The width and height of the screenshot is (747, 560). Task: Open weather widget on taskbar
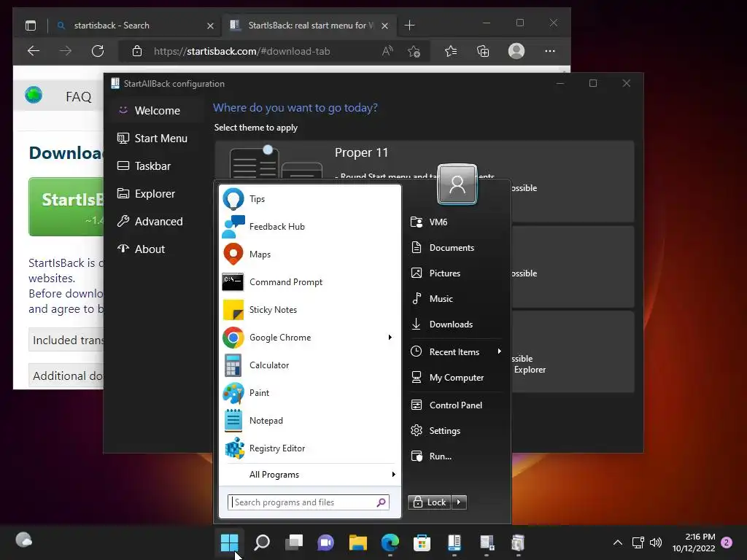pos(23,540)
